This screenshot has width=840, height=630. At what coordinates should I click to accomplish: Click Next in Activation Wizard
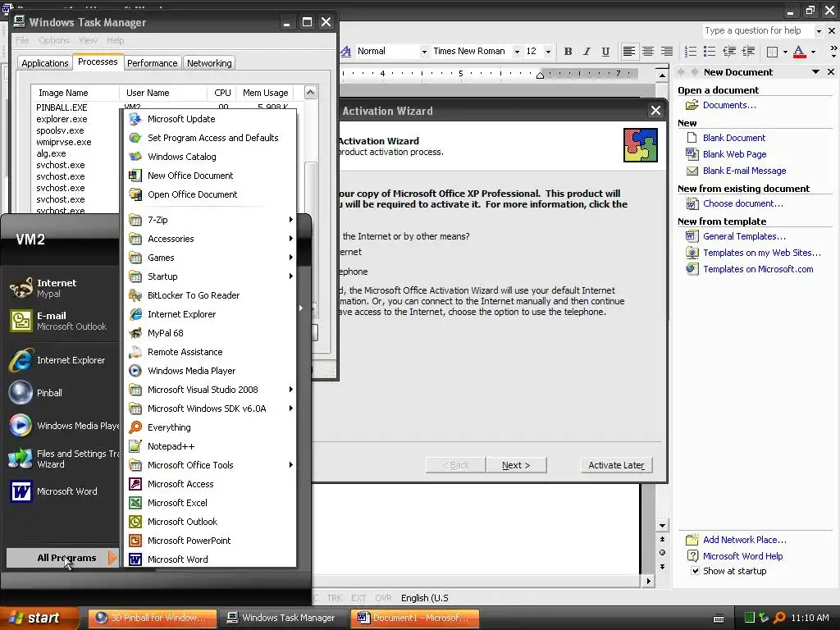click(x=516, y=465)
